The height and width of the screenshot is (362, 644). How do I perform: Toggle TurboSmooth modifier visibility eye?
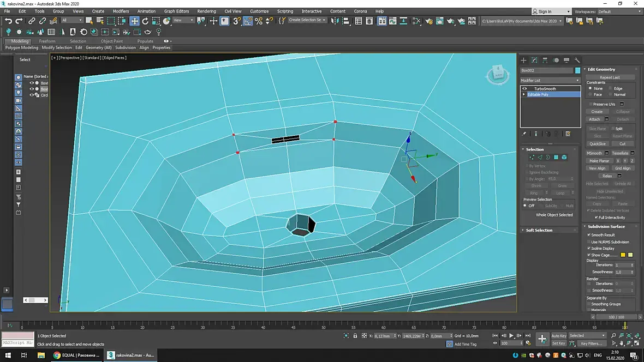click(x=525, y=88)
